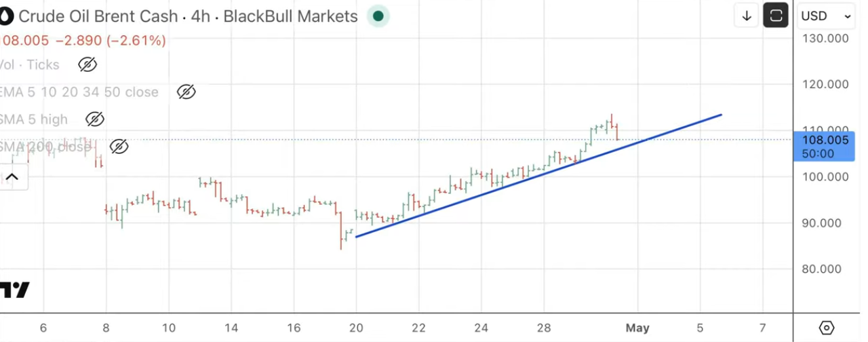
Task: Click the green market status indicator
Action: point(378,16)
